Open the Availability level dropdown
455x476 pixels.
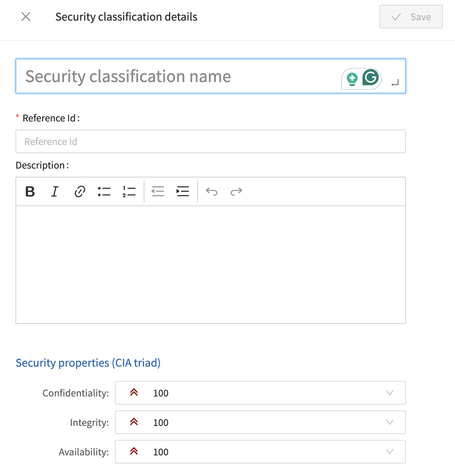[x=389, y=452]
